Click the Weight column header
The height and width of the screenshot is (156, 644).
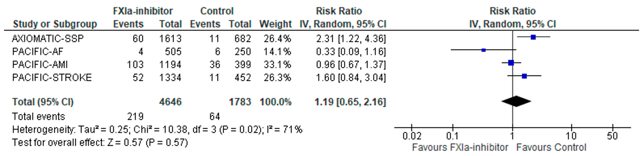point(275,24)
